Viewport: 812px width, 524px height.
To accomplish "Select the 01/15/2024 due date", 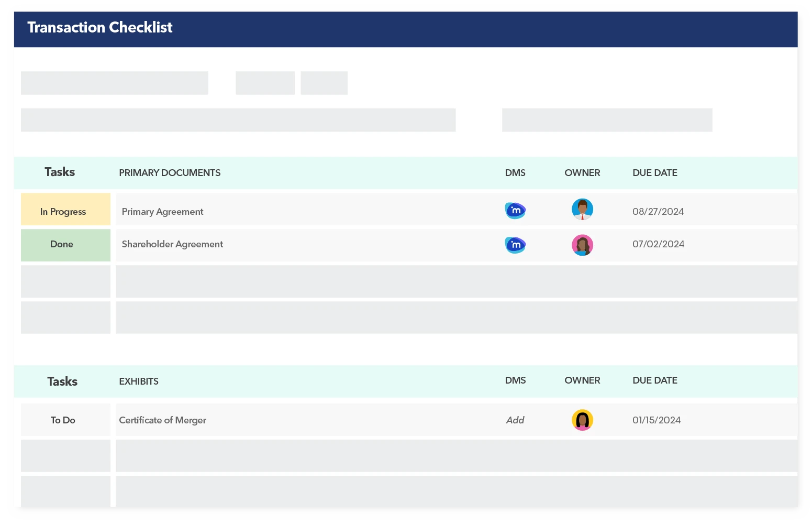I will pos(657,420).
